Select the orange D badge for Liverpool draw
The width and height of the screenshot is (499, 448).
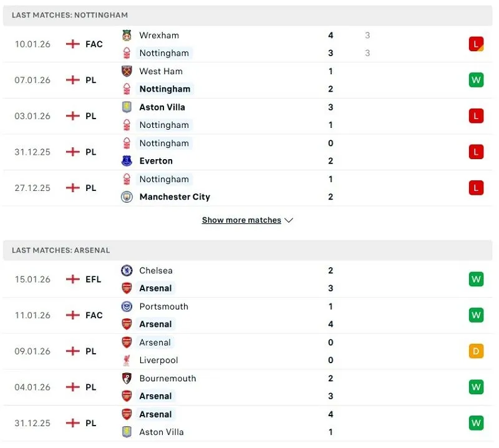pos(475,351)
